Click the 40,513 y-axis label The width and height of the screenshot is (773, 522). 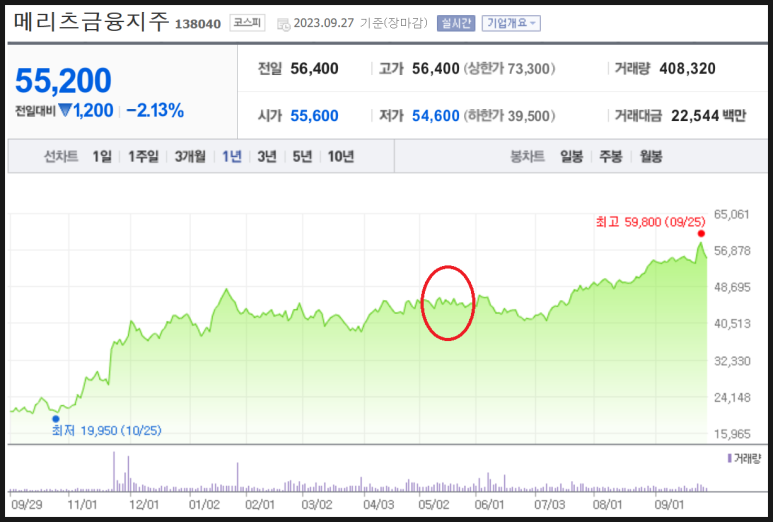[732, 324]
